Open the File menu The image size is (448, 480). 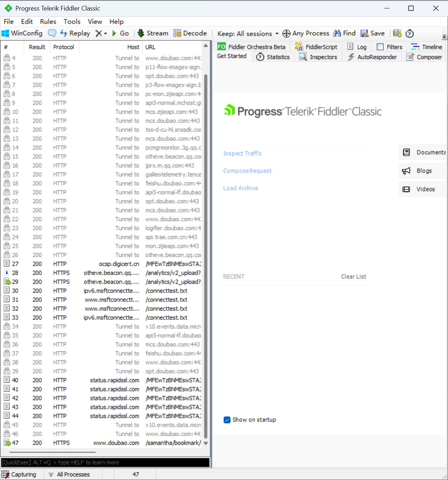(9, 21)
